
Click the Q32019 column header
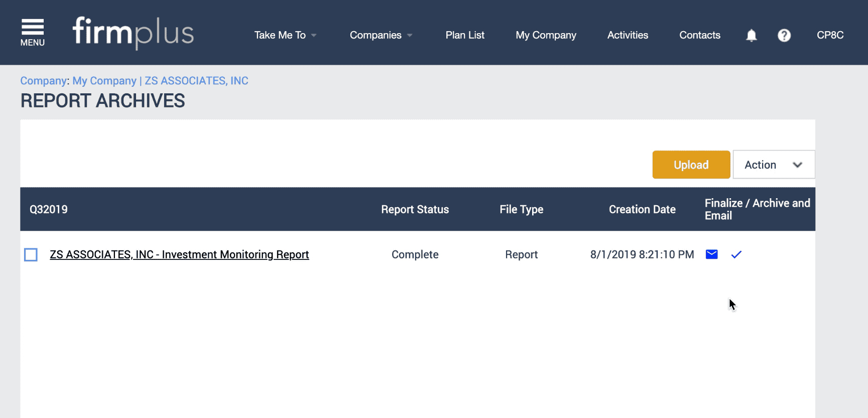pos(49,209)
